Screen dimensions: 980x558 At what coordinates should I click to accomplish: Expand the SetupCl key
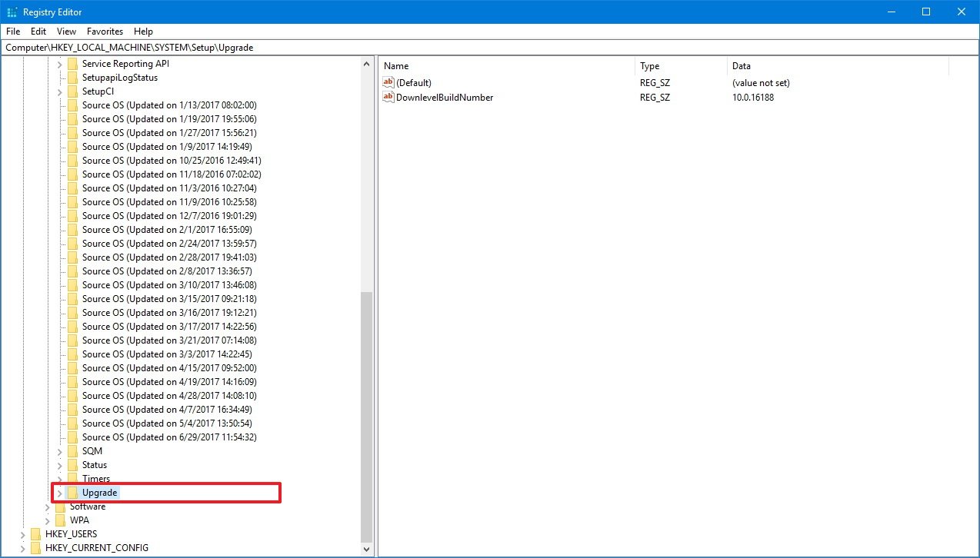60,91
